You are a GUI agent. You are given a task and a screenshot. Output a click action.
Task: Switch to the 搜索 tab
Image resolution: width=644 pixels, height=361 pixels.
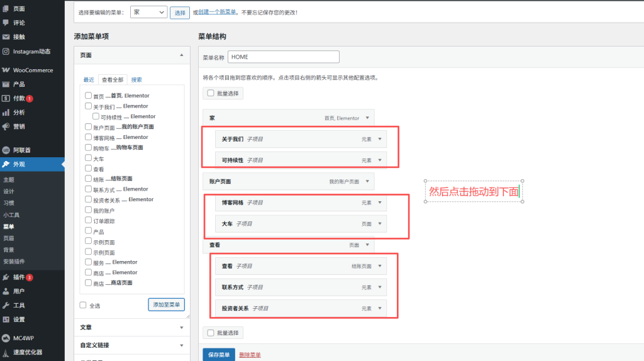(136, 80)
